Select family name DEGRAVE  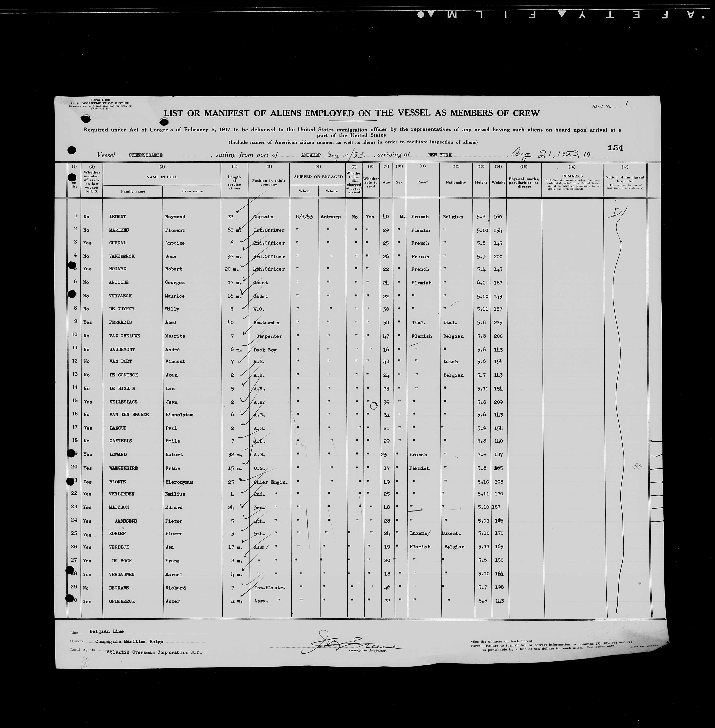(119, 588)
